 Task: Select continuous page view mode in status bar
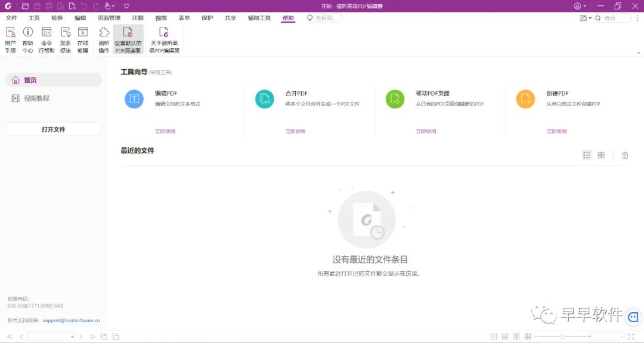pos(505,337)
